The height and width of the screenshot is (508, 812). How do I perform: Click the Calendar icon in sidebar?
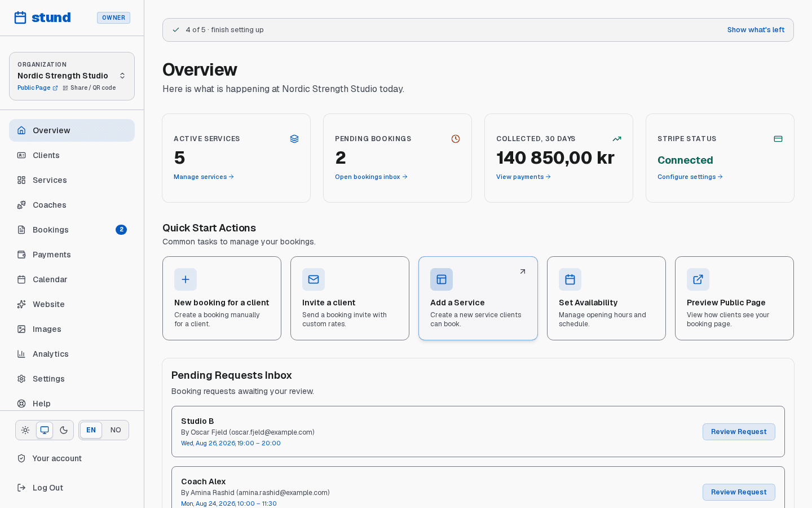(21, 279)
